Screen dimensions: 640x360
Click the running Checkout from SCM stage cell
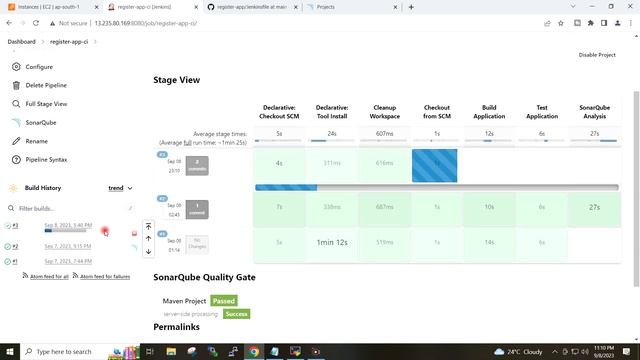[435, 165]
